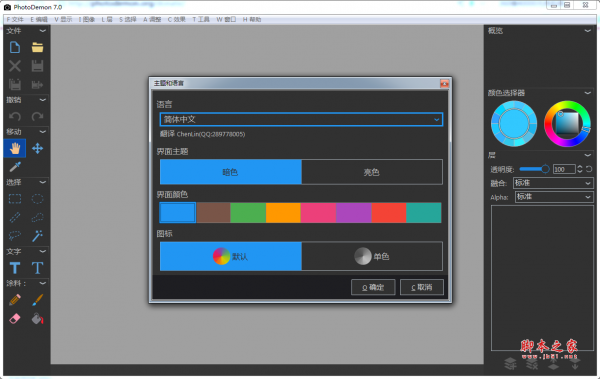The width and height of the screenshot is (600, 379).
Task: Click the 确定 OK button
Action: click(373, 287)
